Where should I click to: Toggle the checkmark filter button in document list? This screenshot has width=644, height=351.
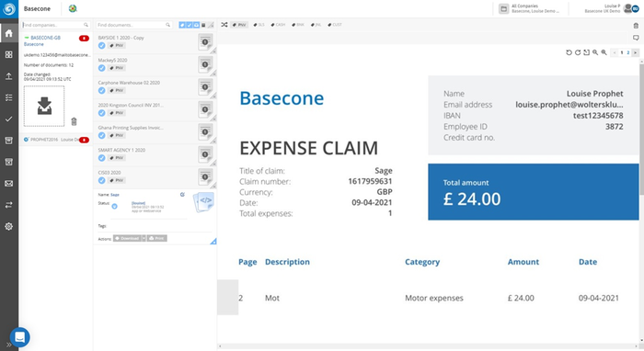(190, 25)
